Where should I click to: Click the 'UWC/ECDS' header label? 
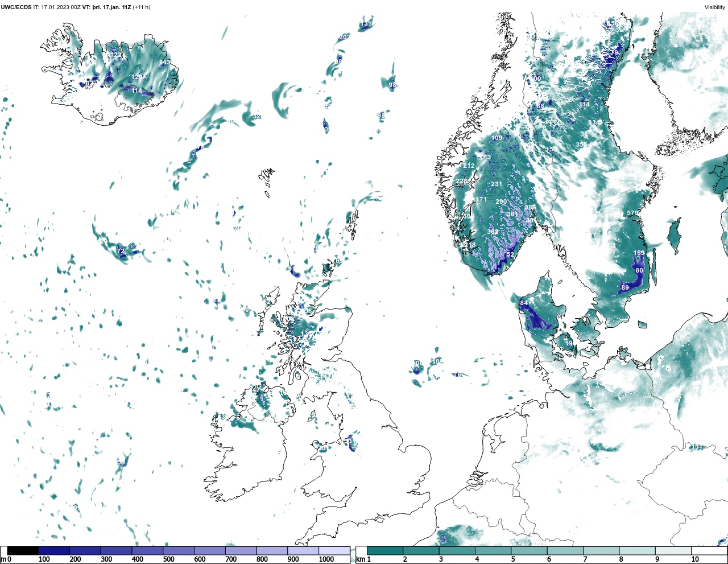click(x=16, y=7)
